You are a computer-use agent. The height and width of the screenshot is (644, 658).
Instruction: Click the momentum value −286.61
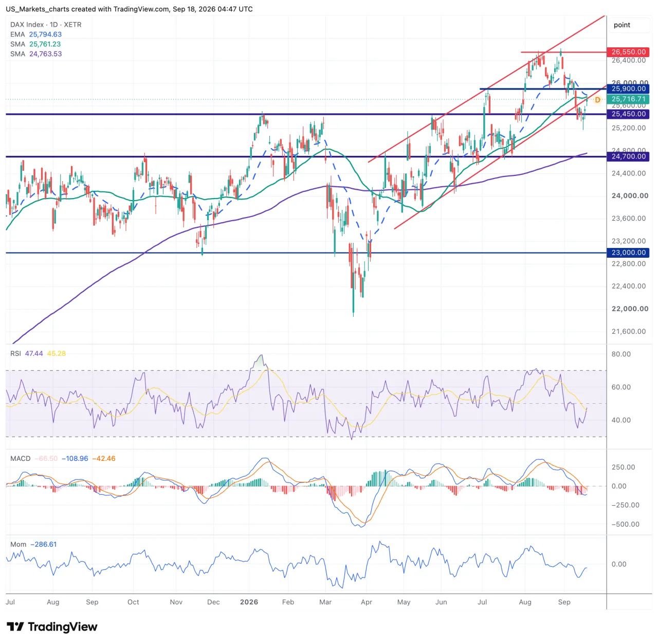point(44,544)
